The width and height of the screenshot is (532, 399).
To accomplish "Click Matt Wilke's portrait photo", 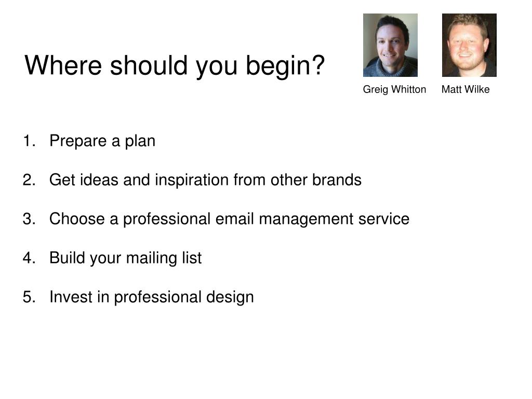I will point(469,45).
